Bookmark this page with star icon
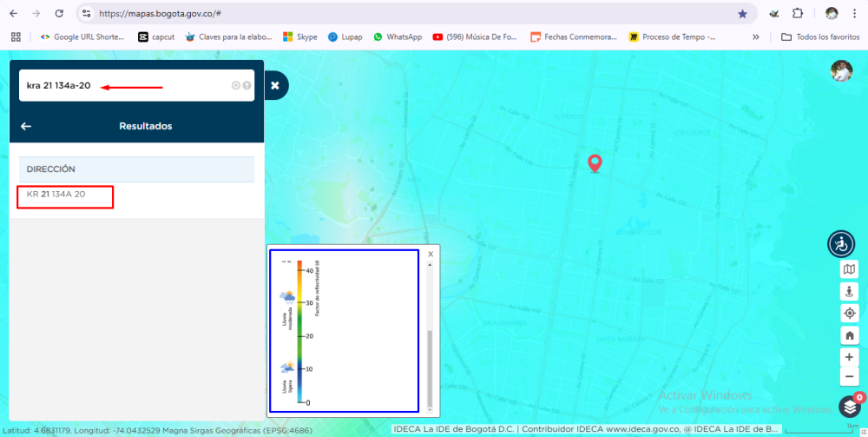The height and width of the screenshot is (437, 868). tap(742, 14)
